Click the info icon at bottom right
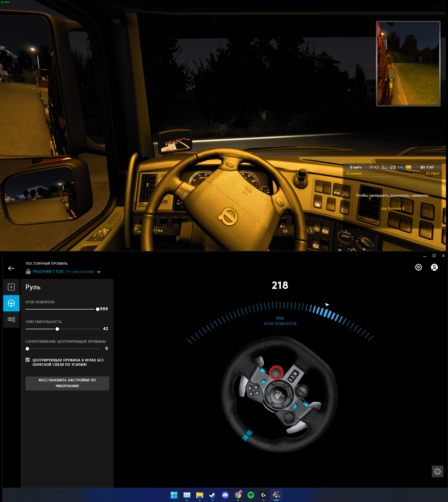Viewport: 448px width, 502px height. click(x=437, y=472)
